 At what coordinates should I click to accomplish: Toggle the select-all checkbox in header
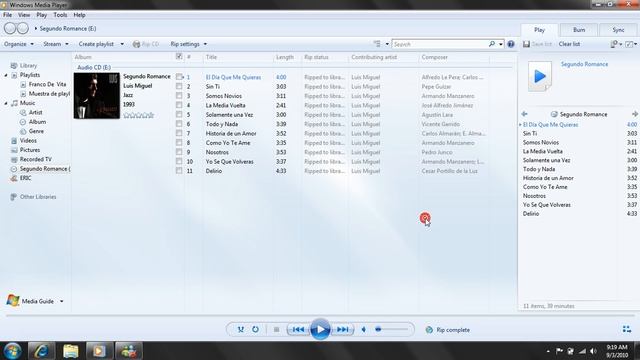point(179,57)
